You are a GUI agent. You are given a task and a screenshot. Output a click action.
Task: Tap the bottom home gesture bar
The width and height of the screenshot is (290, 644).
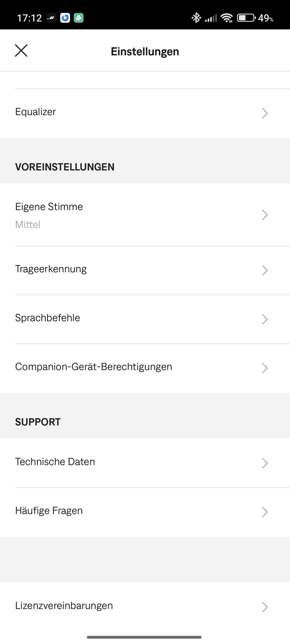pos(144,637)
